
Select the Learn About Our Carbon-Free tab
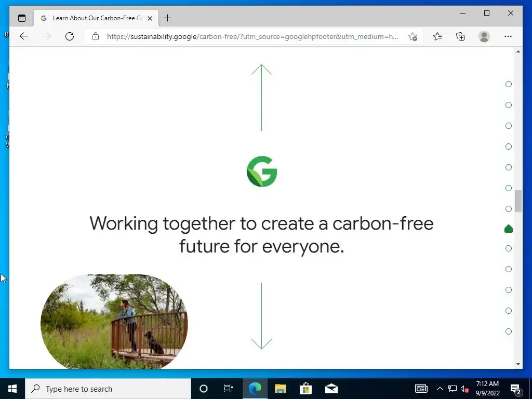coord(96,18)
